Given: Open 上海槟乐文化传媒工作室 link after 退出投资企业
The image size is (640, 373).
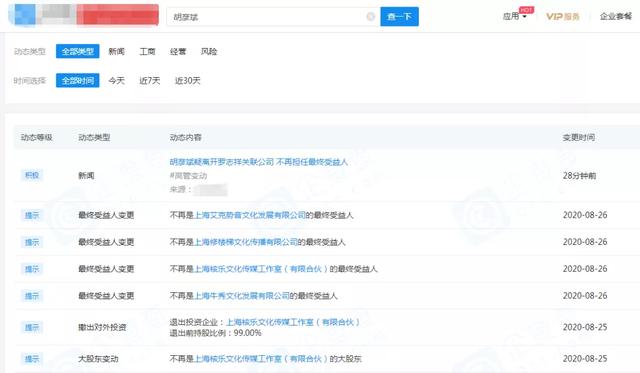Looking at the screenshot, I should (293, 322).
